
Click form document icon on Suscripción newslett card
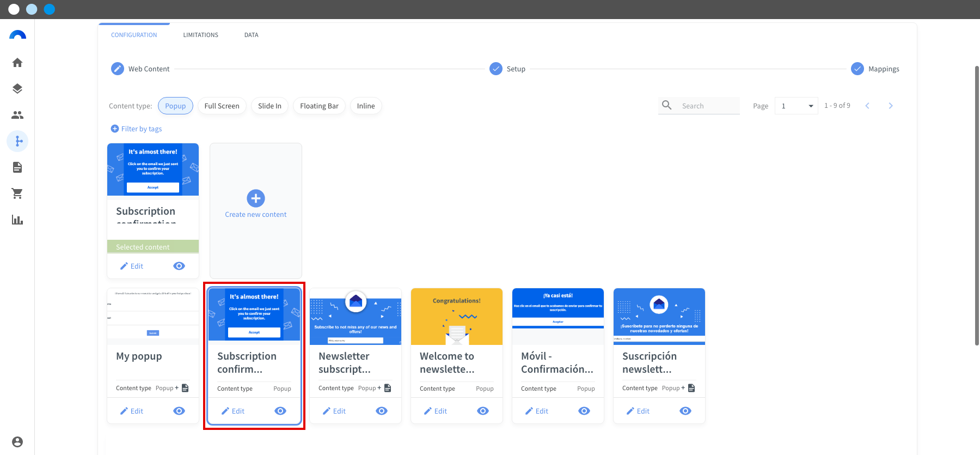691,388
